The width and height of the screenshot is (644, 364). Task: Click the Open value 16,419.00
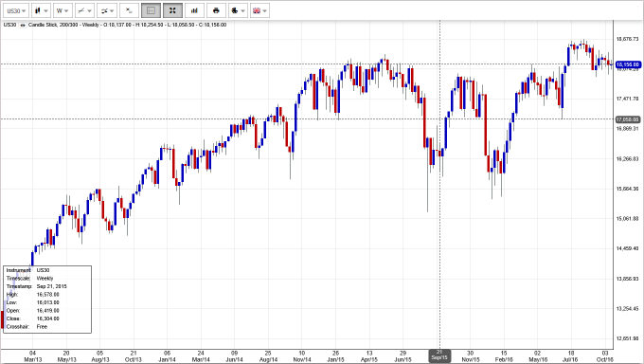(x=48, y=311)
